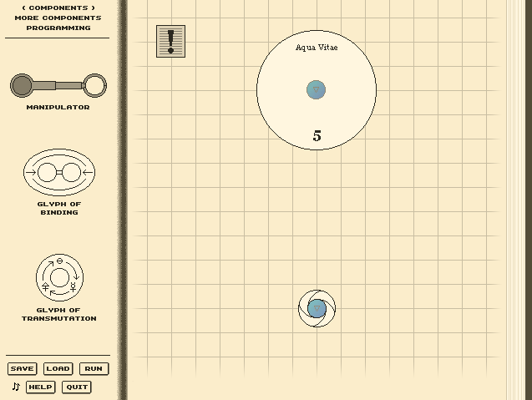This screenshot has height=400, width=532.
Task: Choose the Glyph of Transmutation icon
Action: point(58,278)
